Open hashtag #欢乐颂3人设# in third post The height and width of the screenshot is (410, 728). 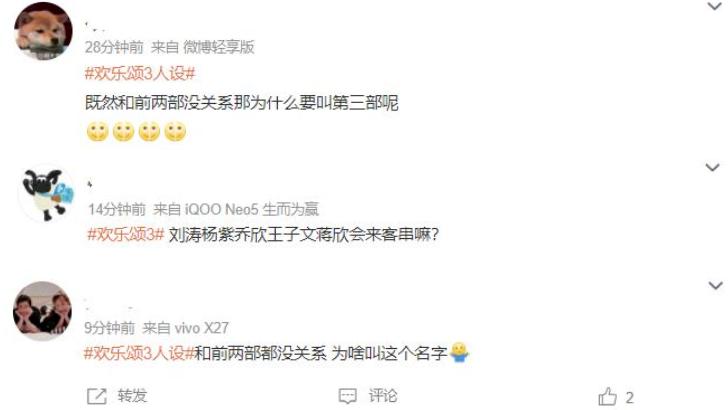(x=138, y=353)
